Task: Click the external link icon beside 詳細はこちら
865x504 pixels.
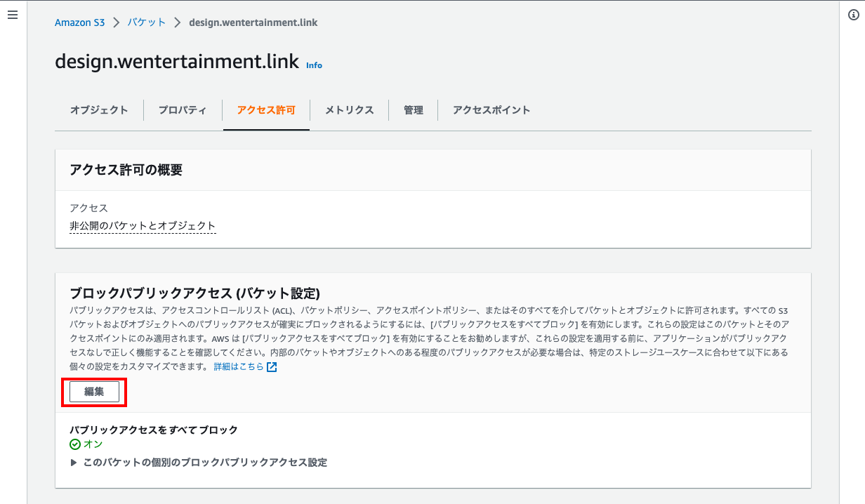Action: tap(272, 367)
